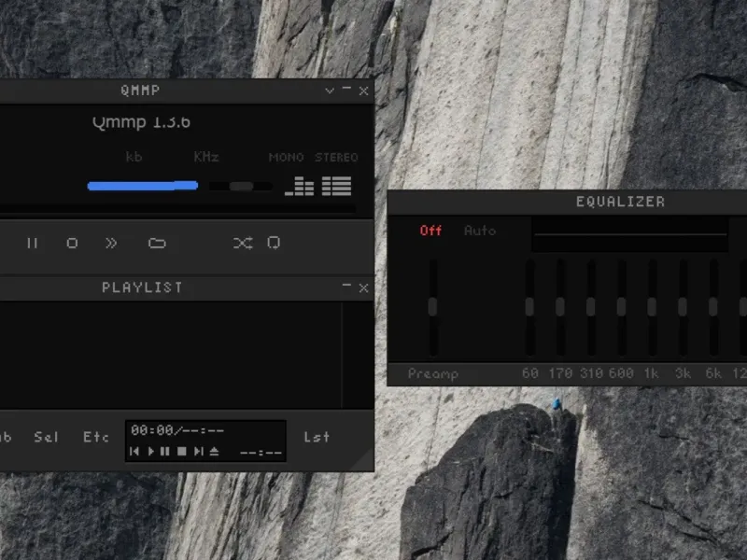The width and height of the screenshot is (747, 560).
Task: Toggle shuffle playback mode
Action: click(x=243, y=243)
